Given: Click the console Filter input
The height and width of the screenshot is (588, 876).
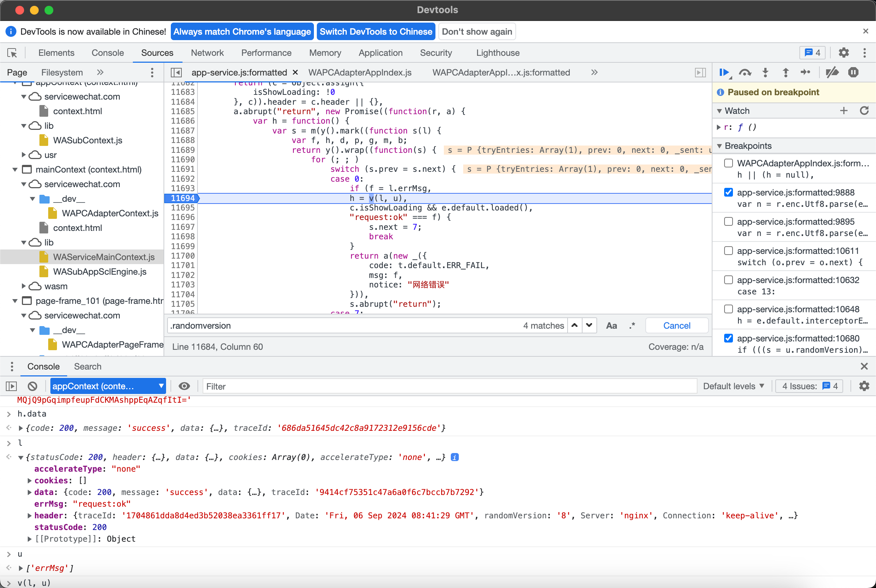Looking at the screenshot, I should [x=449, y=386].
